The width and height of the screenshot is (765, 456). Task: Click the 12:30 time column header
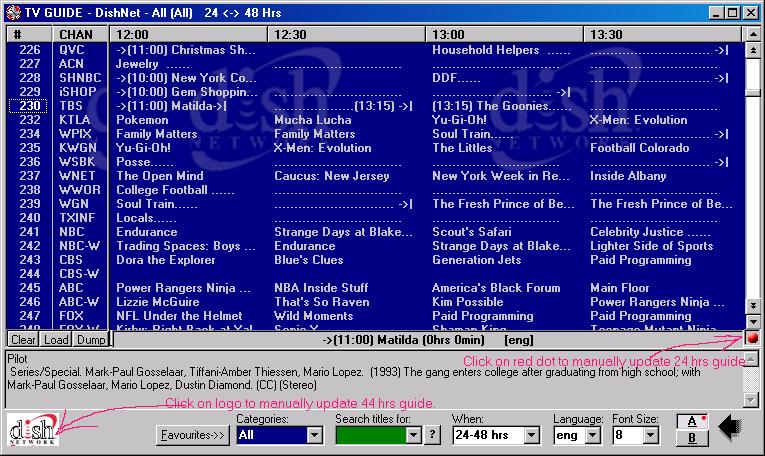pyautogui.click(x=347, y=35)
